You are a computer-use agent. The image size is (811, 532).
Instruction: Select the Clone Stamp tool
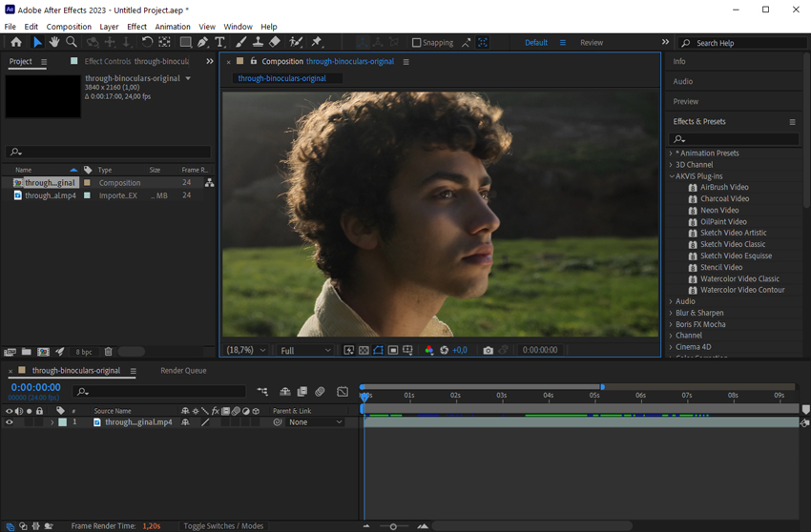click(x=258, y=42)
